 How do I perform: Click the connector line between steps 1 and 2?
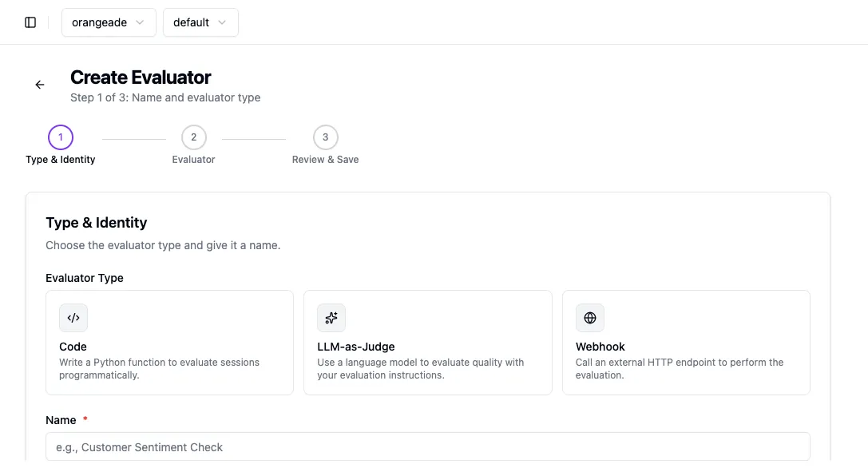pos(133,137)
